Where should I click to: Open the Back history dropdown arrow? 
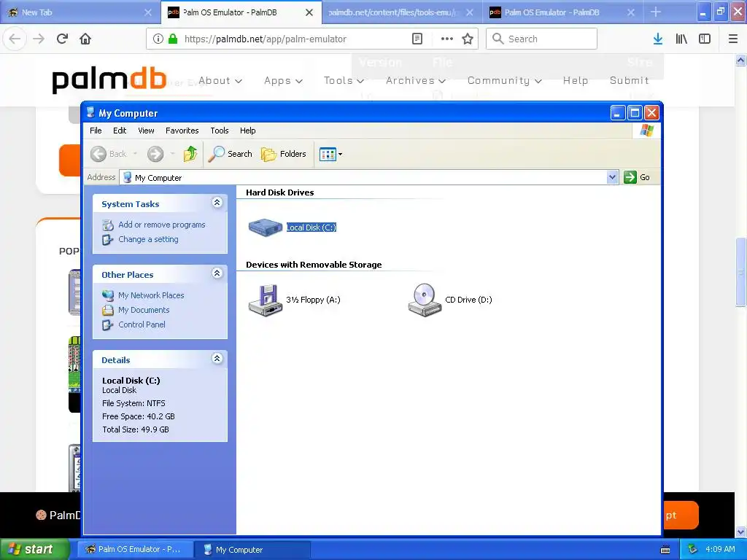coord(135,154)
